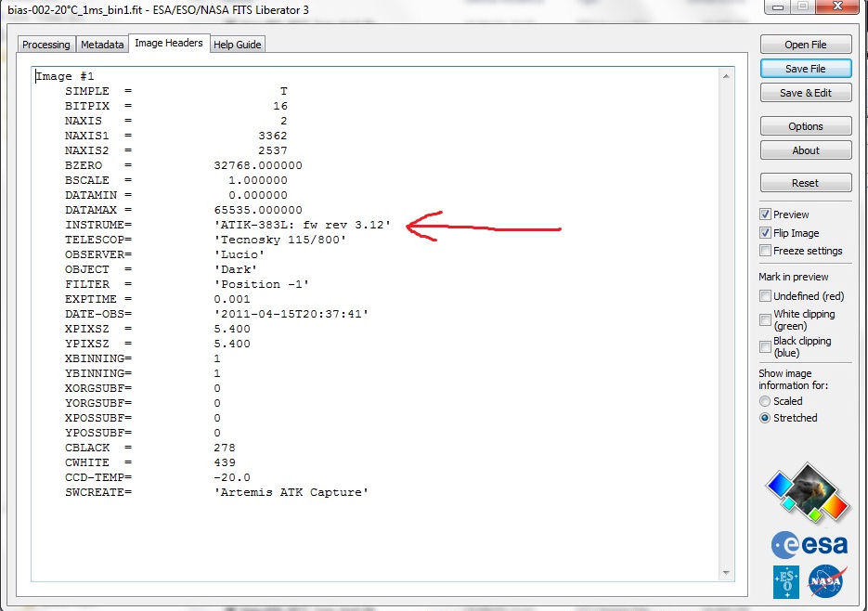Enable Black clipping (blue) checkbox

point(765,347)
